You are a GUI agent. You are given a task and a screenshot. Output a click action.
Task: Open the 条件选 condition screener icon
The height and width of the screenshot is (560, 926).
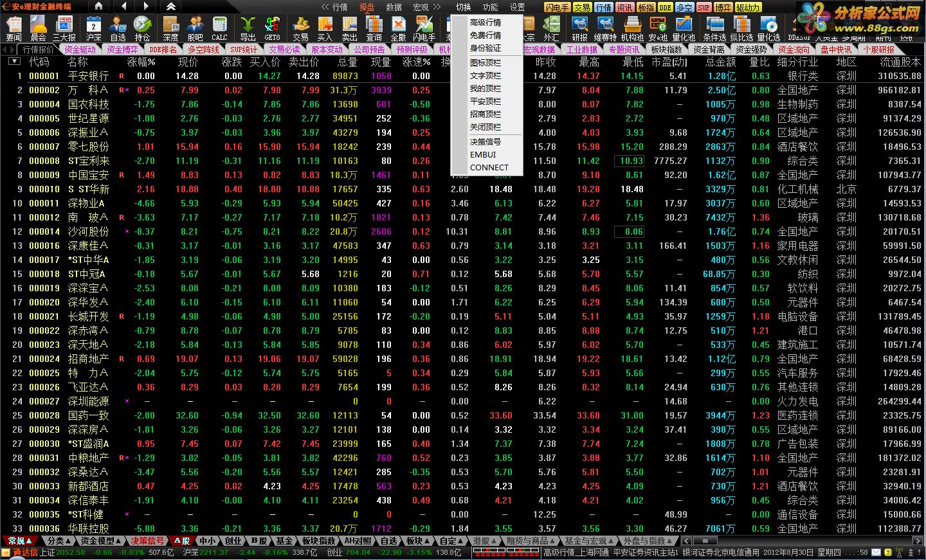[714, 29]
